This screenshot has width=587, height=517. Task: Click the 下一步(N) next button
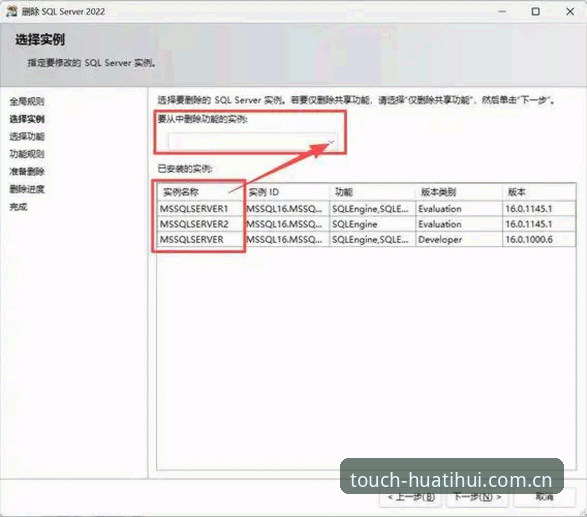coord(477,497)
